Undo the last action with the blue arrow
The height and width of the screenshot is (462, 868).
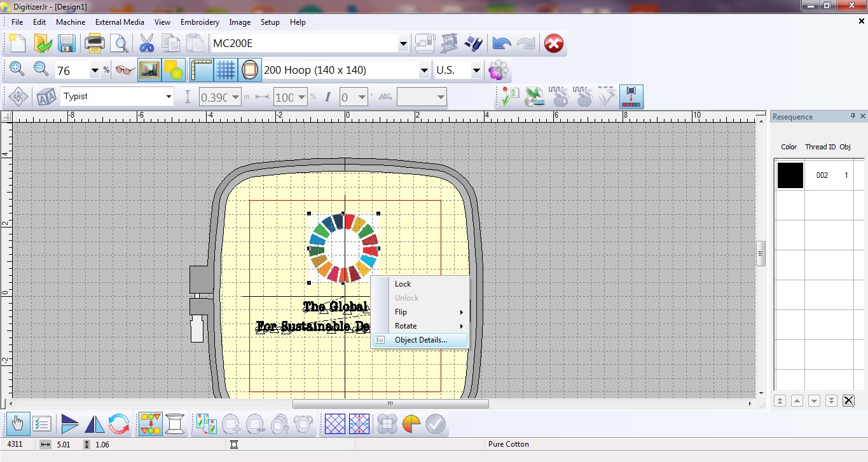click(x=502, y=43)
